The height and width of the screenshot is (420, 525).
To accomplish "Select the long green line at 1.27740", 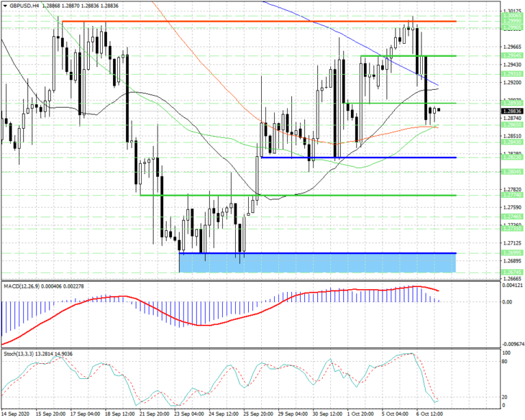I will click(x=298, y=196).
